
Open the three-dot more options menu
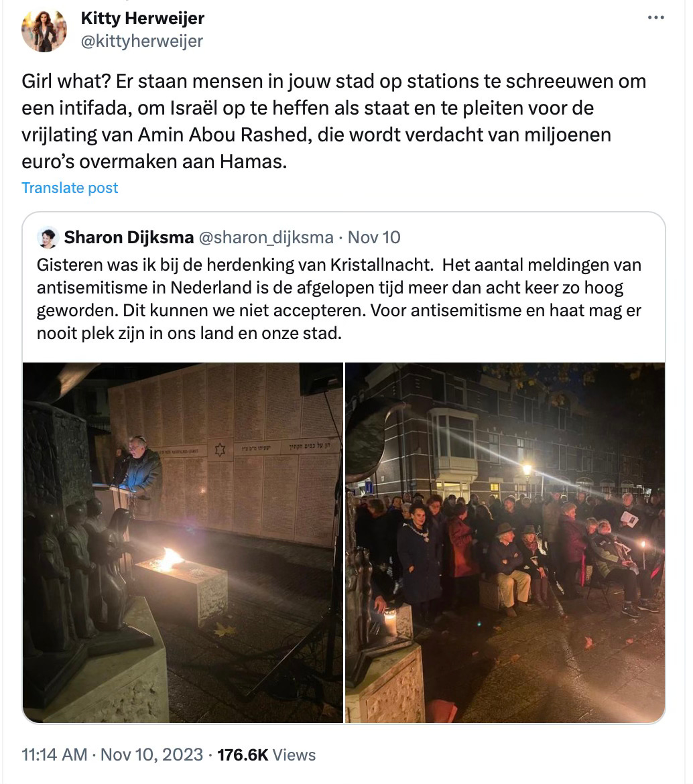(x=655, y=17)
